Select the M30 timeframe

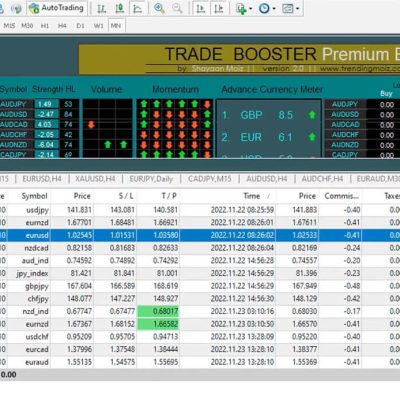27,25
